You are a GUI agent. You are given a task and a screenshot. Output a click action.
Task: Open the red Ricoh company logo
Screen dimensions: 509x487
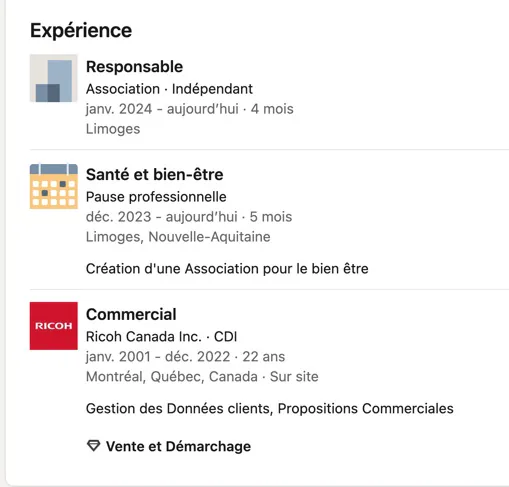pos(54,326)
